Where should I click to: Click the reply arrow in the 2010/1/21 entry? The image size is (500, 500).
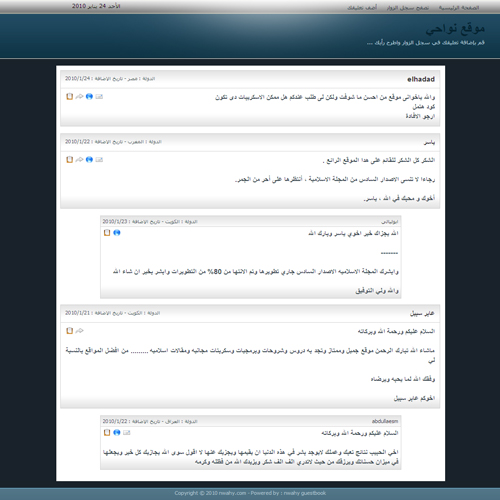79,330
